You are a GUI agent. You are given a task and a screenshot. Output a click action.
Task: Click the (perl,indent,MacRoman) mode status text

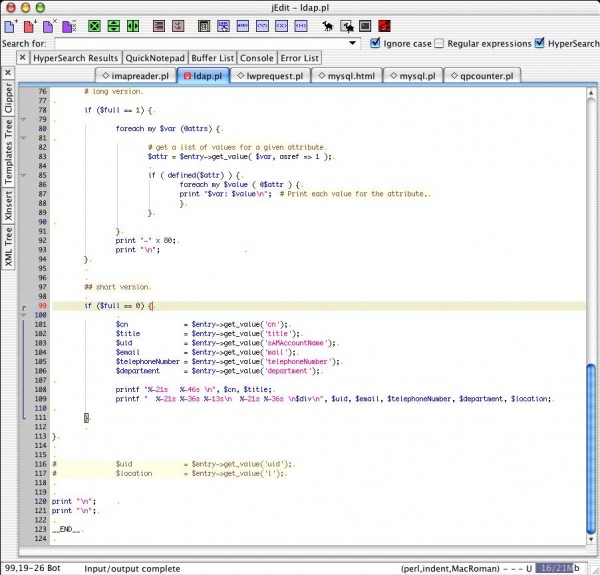tap(450, 568)
